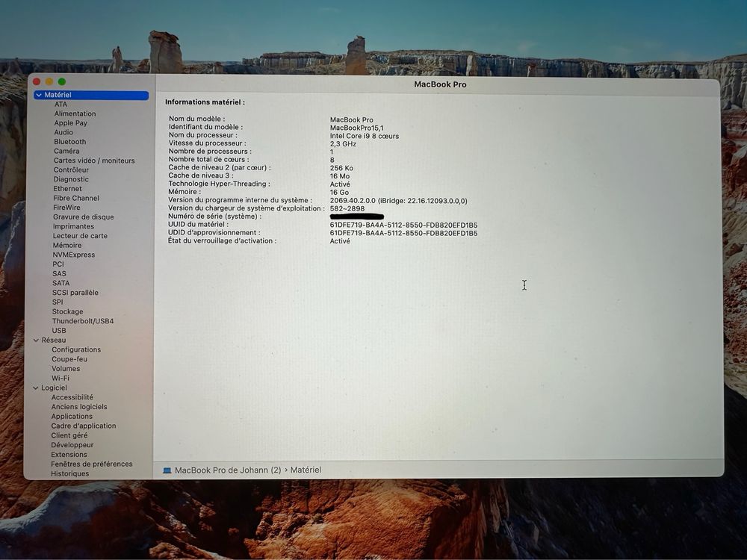Select SCSI parallèle
This screenshot has height=560, width=747.
pos(75,293)
